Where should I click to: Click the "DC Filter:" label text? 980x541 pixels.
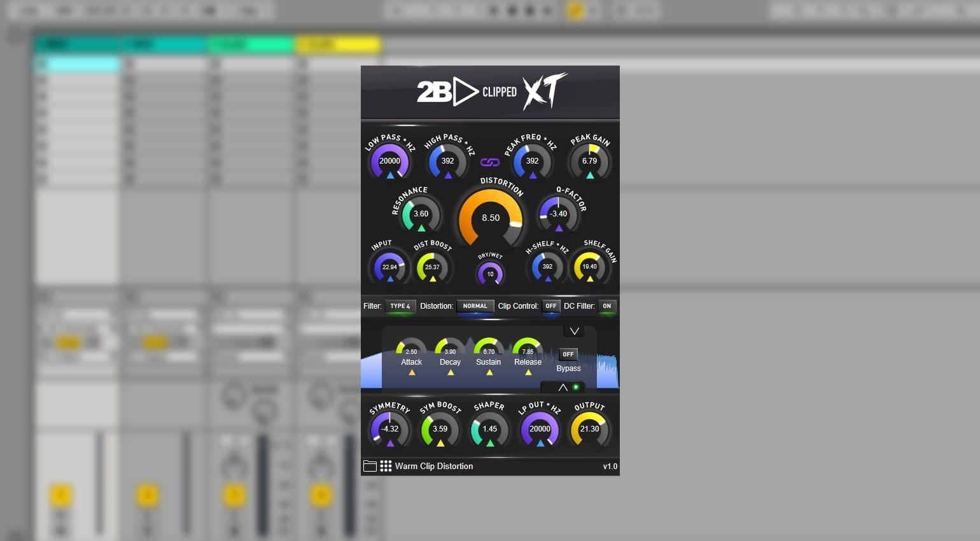pyautogui.click(x=579, y=306)
